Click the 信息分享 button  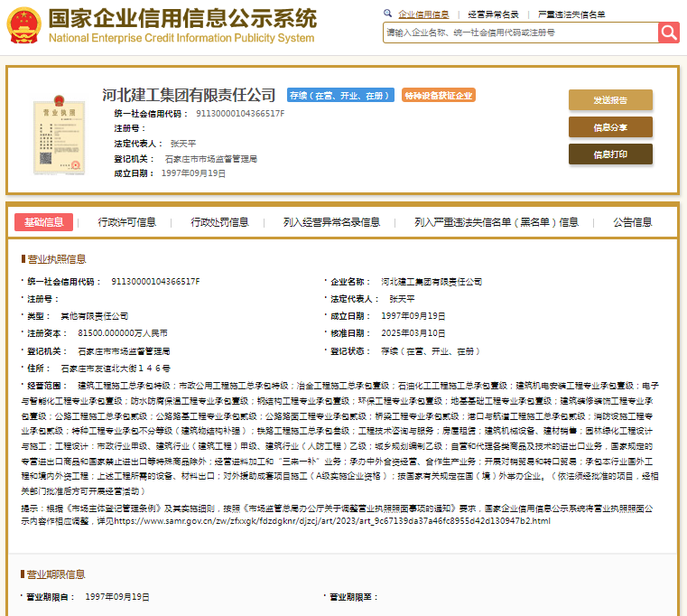(610, 127)
